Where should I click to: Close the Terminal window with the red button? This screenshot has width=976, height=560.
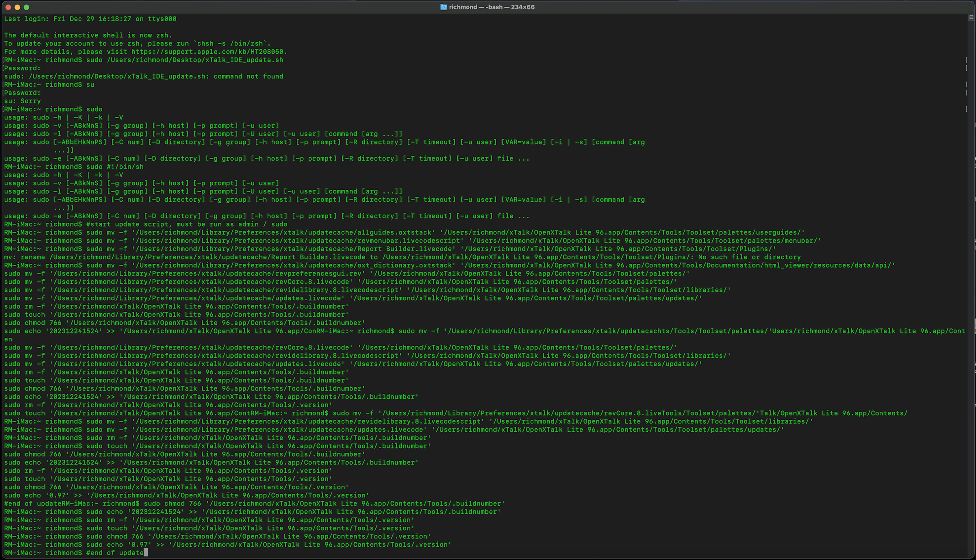(x=8, y=7)
